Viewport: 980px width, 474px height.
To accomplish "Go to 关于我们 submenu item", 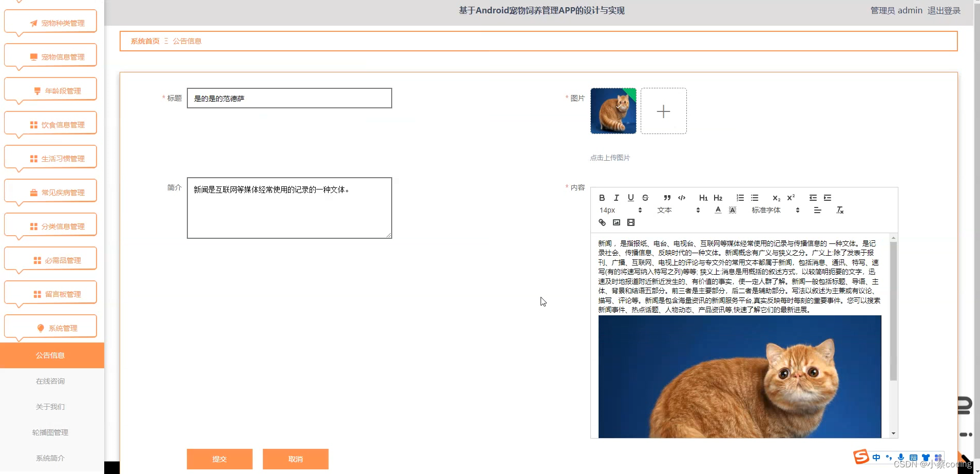I will tap(52, 407).
